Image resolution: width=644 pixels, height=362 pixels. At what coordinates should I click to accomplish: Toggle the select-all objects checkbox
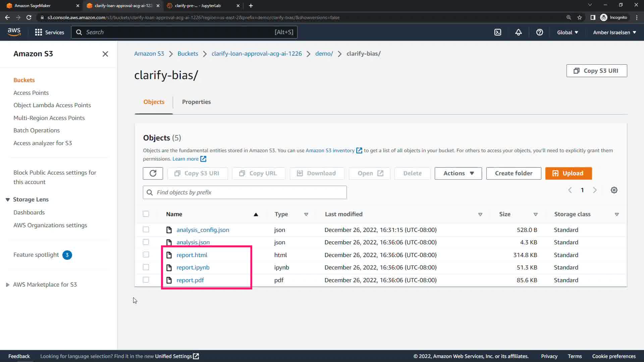pos(146,214)
